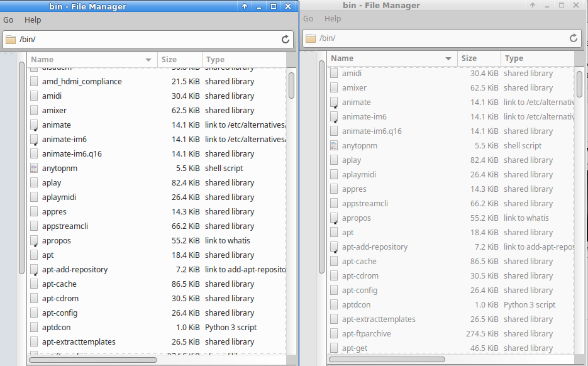Sort by Type column in right window

[537, 58]
